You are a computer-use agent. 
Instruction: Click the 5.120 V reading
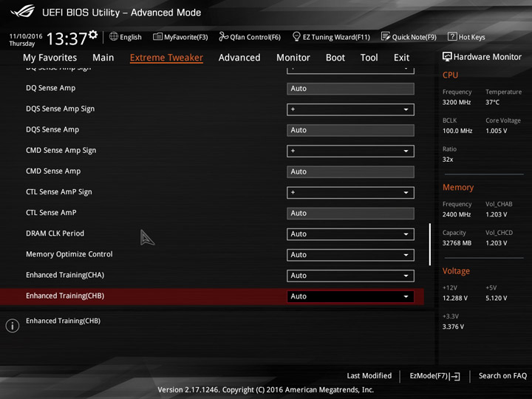tap(497, 298)
